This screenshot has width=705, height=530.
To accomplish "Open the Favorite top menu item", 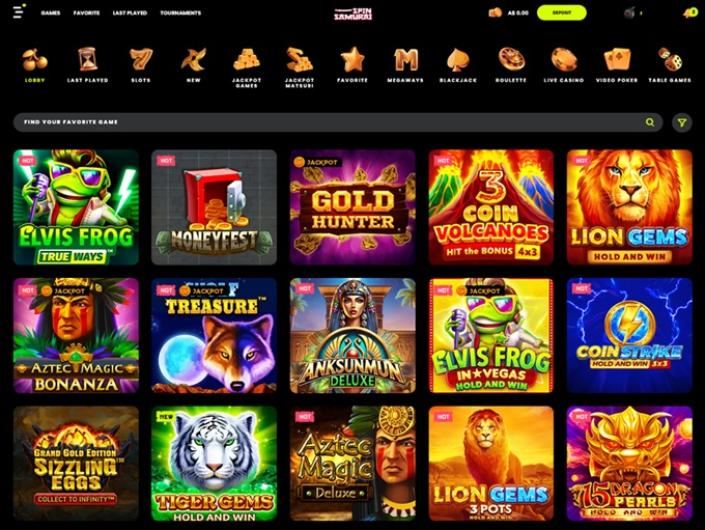I will pyautogui.click(x=86, y=13).
